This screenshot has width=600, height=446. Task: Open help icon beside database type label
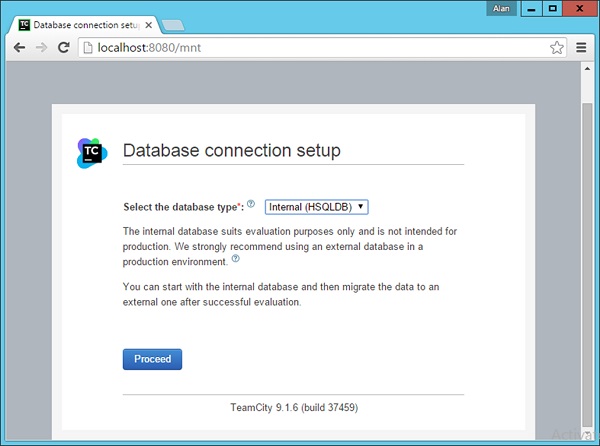coord(251,205)
